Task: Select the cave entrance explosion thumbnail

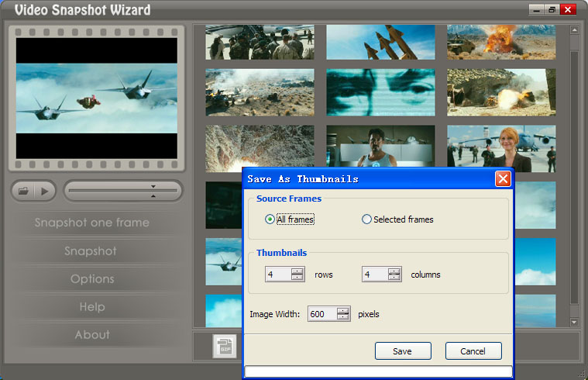Action: pos(501,92)
